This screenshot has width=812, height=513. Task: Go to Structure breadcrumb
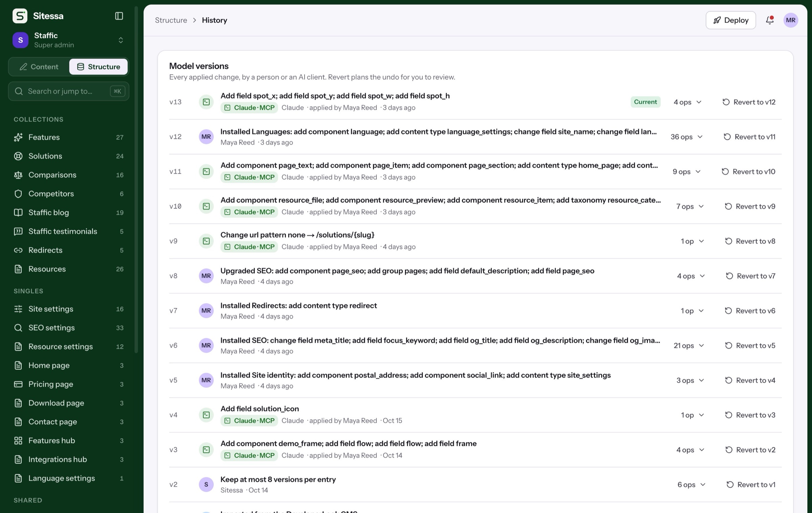point(171,20)
